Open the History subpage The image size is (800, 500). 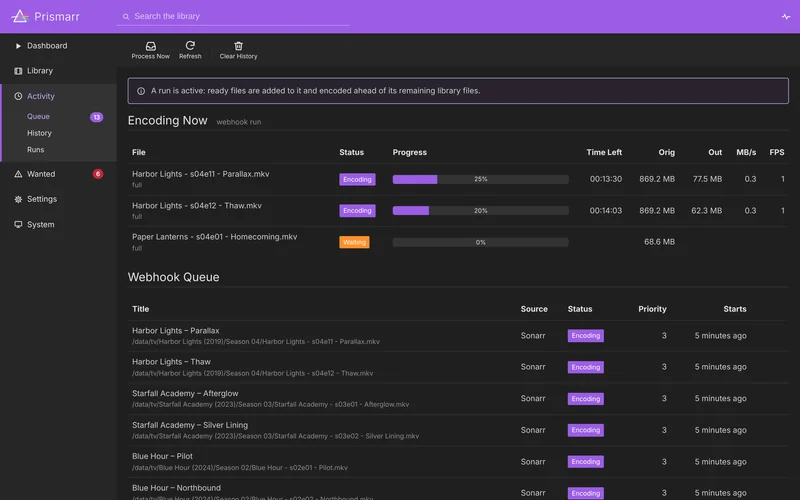tap(39, 133)
